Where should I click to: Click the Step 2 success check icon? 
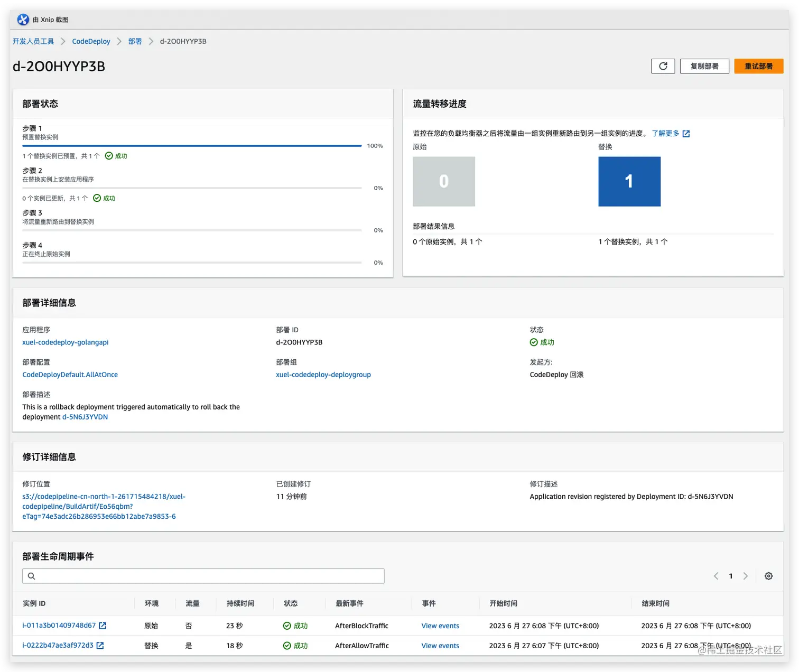tap(97, 198)
